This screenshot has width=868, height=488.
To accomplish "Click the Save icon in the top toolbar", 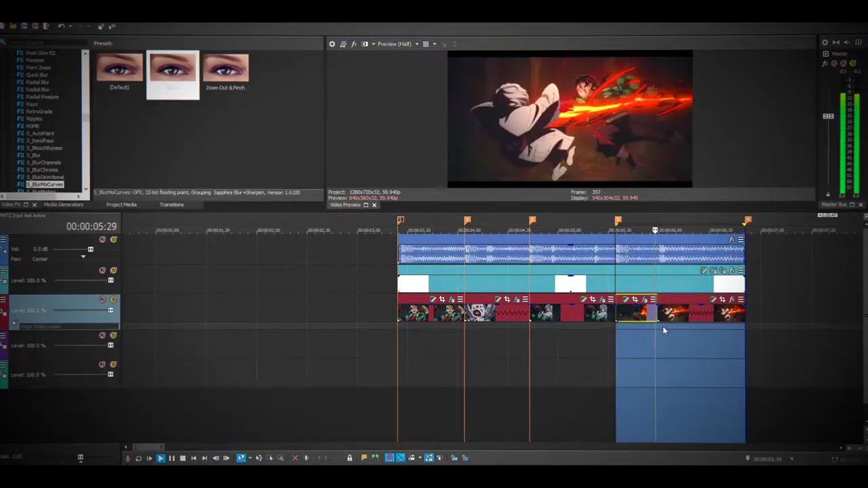I will (24, 26).
